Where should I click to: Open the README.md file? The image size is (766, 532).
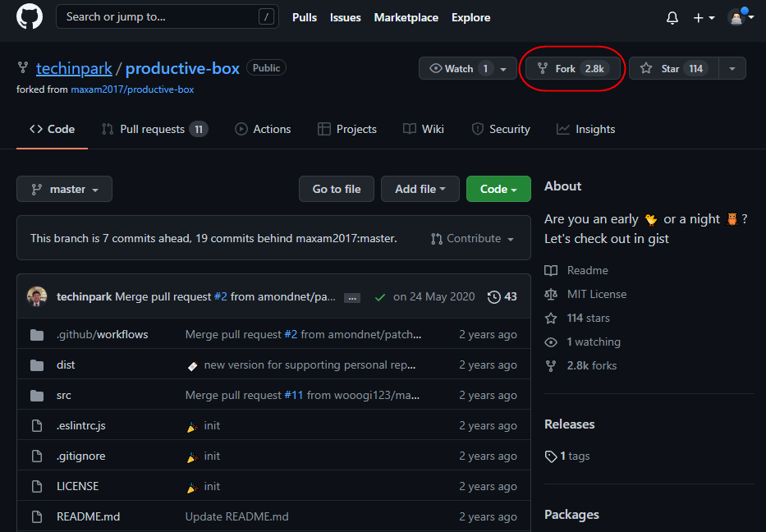coord(89,516)
